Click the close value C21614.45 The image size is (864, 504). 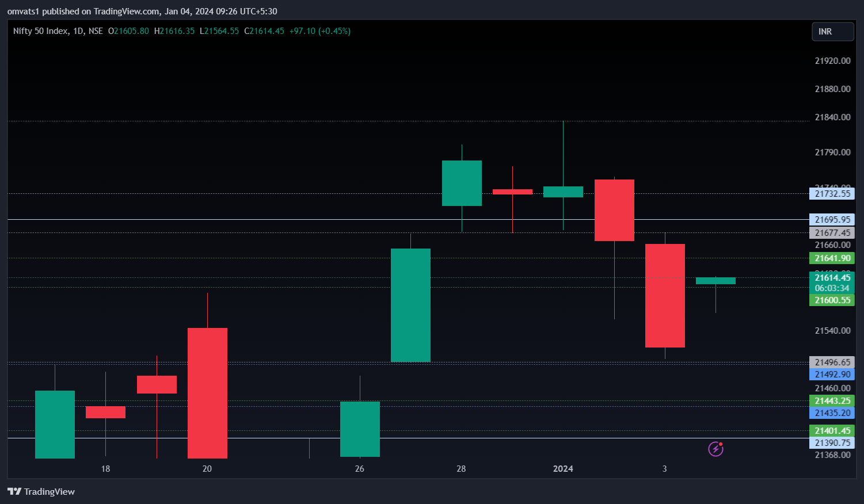tap(264, 31)
